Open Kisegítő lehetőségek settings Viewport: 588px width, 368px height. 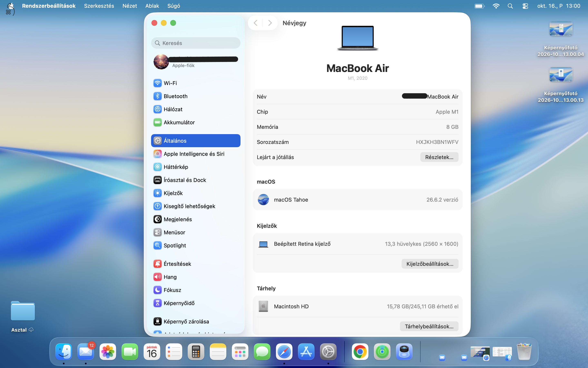(x=196, y=206)
